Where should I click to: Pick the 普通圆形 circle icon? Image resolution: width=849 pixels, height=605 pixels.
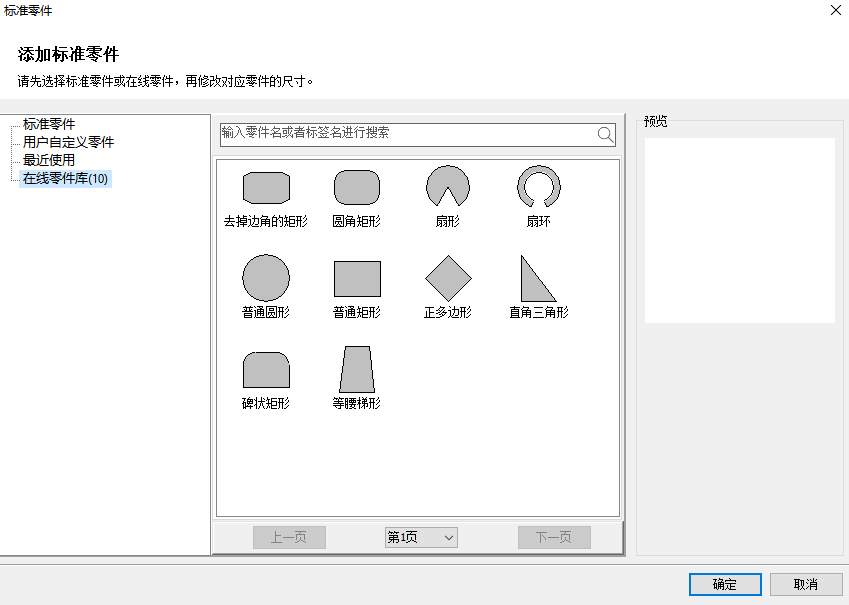[266, 278]
